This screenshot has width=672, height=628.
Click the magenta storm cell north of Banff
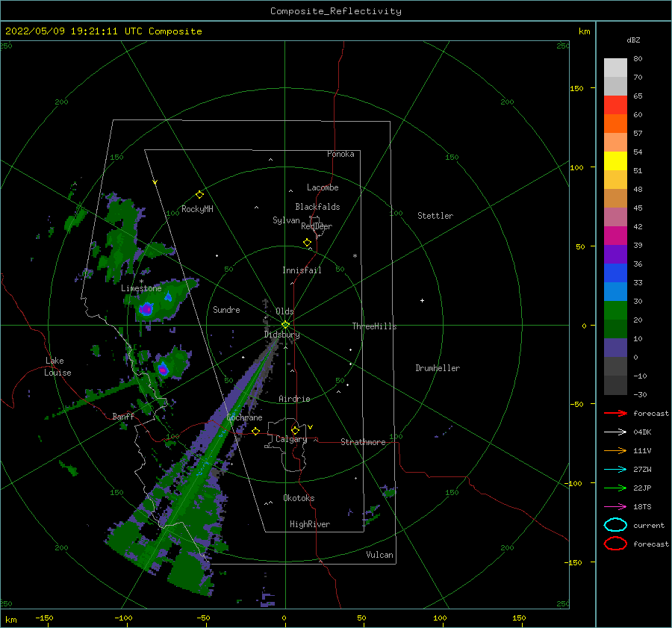pyautogui.click(x=163, y=369)
